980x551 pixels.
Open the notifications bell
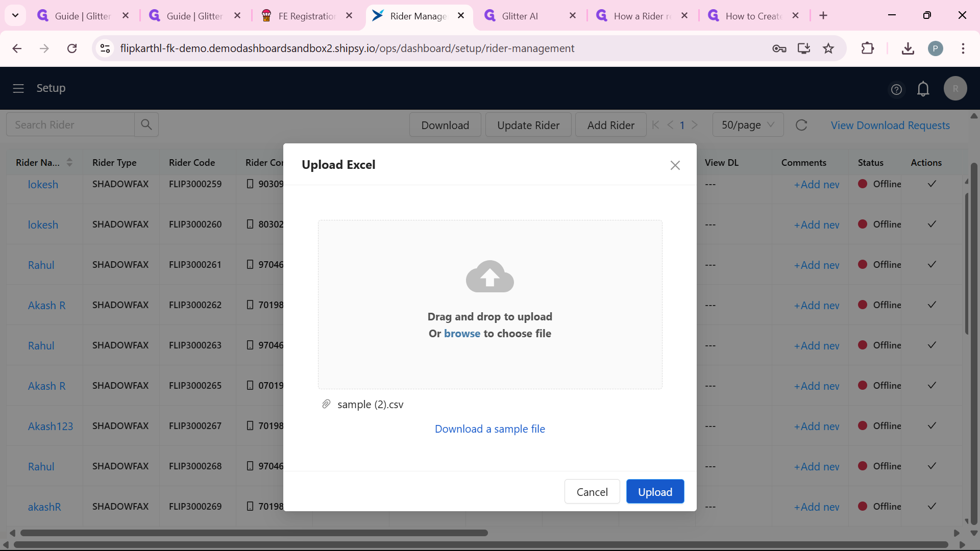[923, 89]
